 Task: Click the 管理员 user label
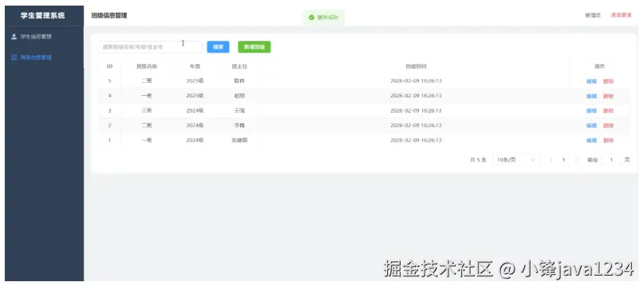coord(593,15)
